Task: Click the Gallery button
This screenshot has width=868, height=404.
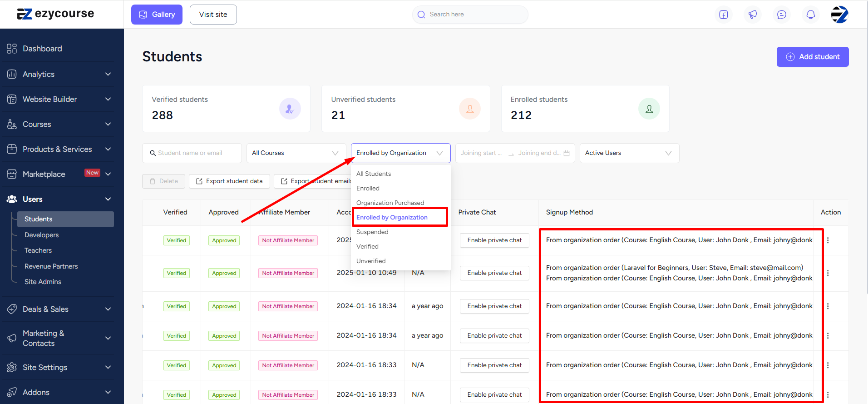Action: 157,15
